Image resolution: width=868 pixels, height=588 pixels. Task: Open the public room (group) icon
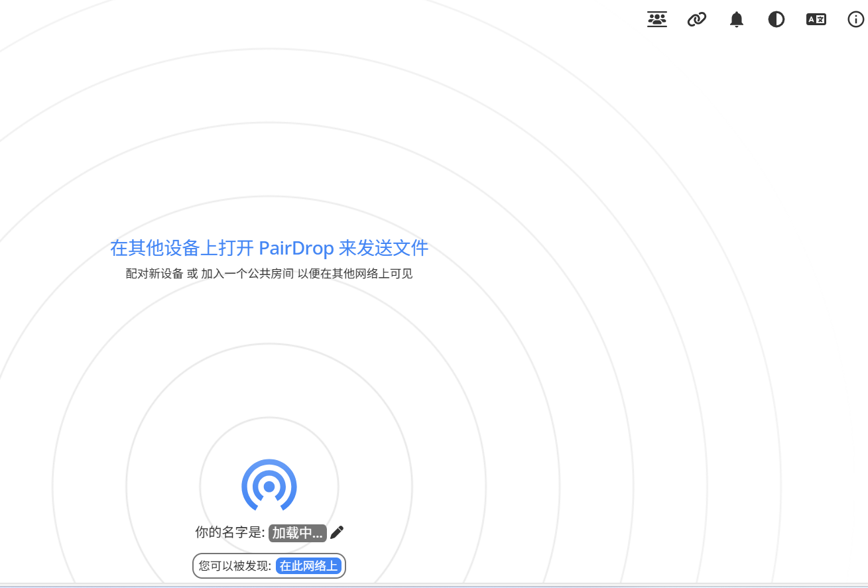pyautogui.click(x=657, y=19)
